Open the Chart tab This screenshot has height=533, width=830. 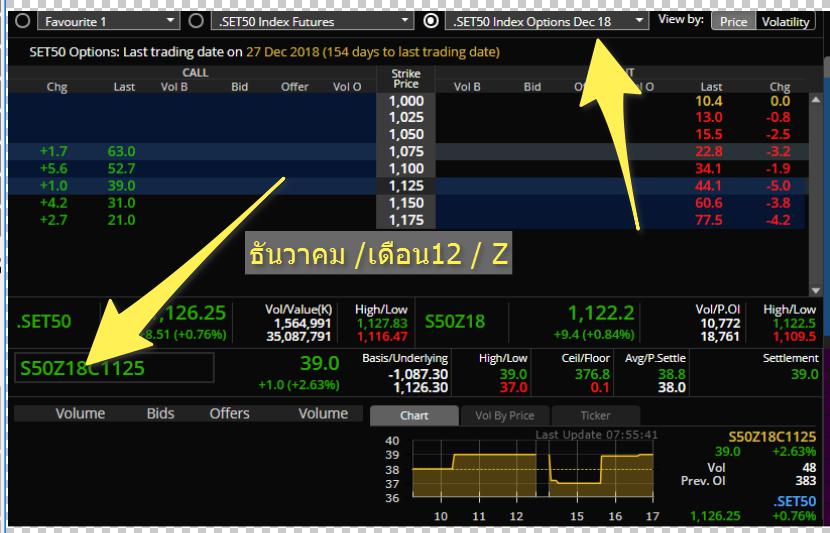coord(414,415)
